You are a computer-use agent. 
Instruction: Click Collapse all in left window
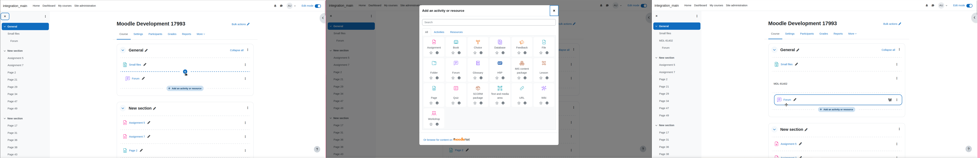[237, 50]
